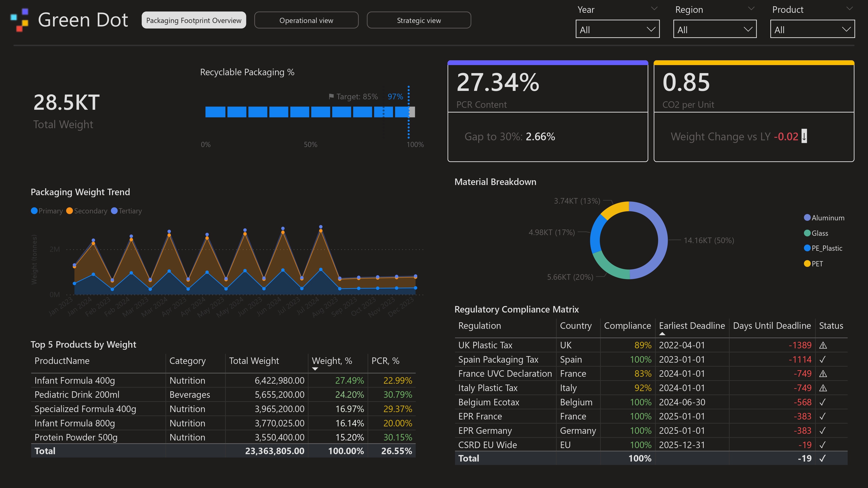Select Specialized Formula 400g product row

click(x=223, y=409)
